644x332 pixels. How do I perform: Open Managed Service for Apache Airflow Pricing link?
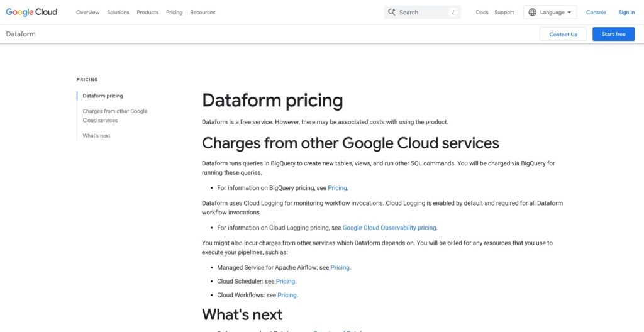(340, 267)
